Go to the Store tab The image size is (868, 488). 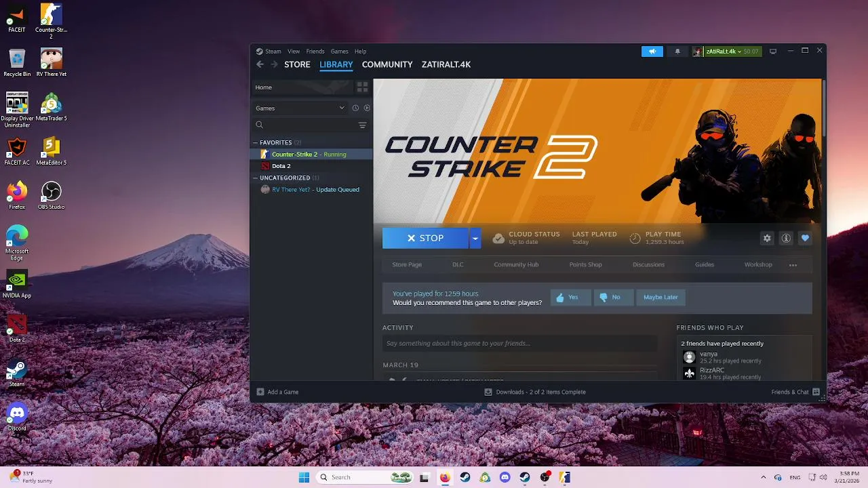pos(297,64)
